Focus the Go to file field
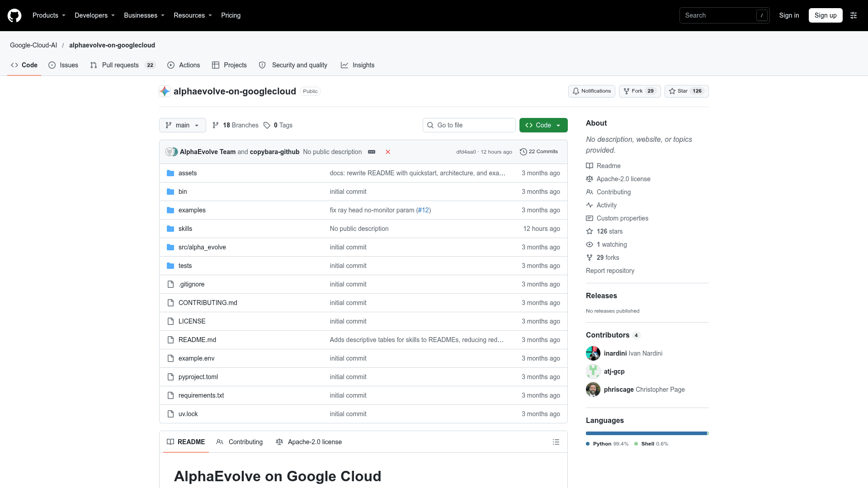 (469, 125)
